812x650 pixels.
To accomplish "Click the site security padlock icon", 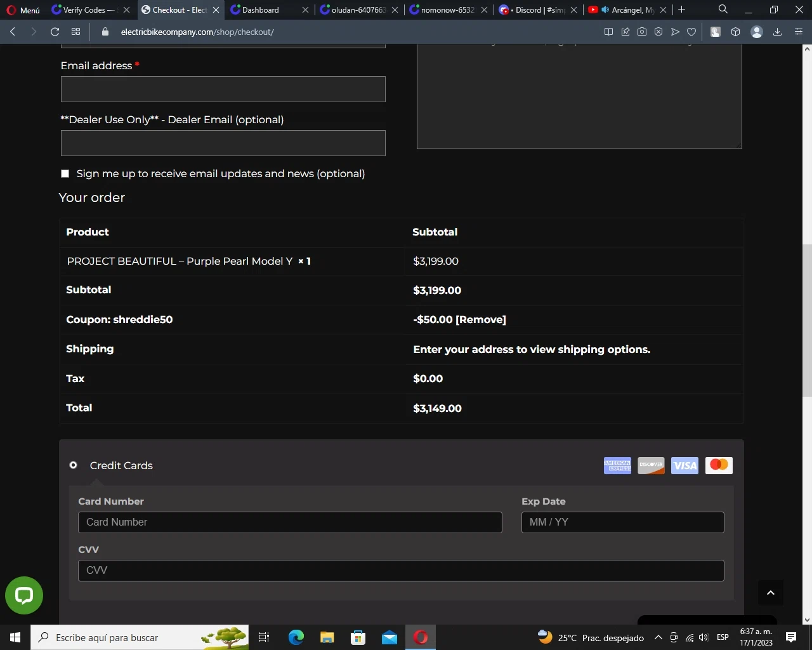I will coord(105,32).
